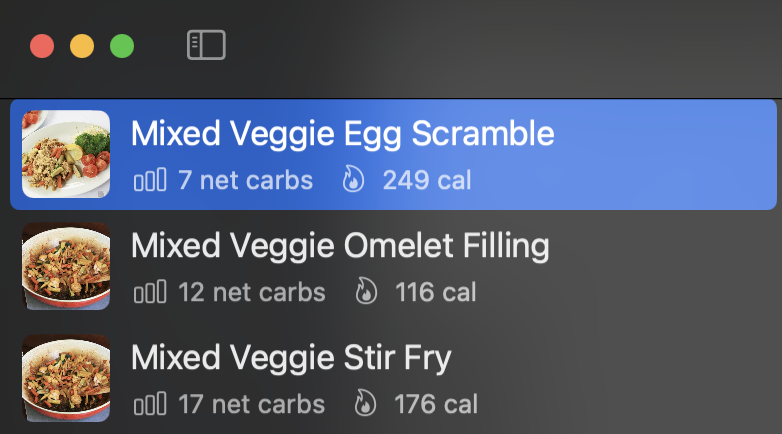
Task: Select the Mixed Veggie Egg Scramble title
Action: [343, 134]
